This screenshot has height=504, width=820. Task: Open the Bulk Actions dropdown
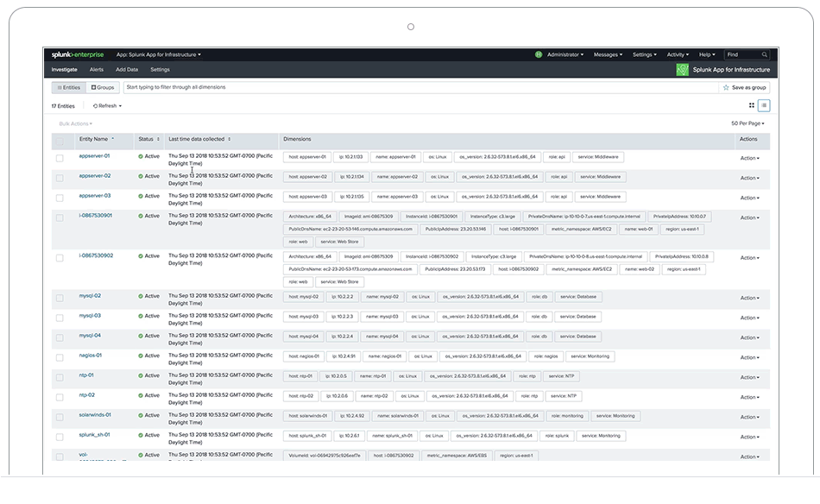coord(75,124)
